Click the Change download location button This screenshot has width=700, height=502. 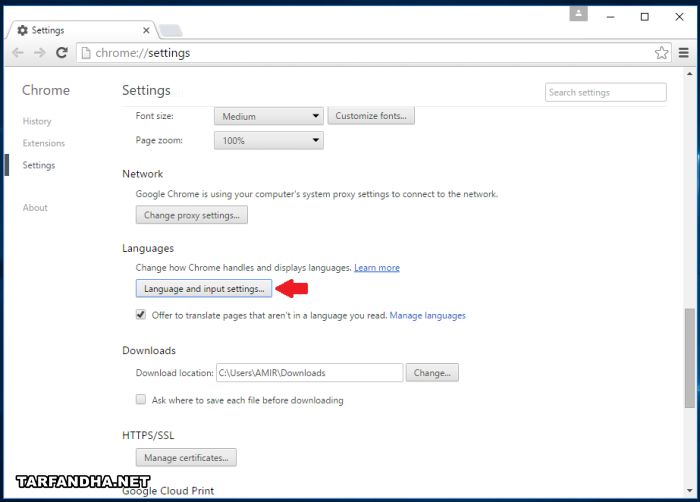[432, 373]
